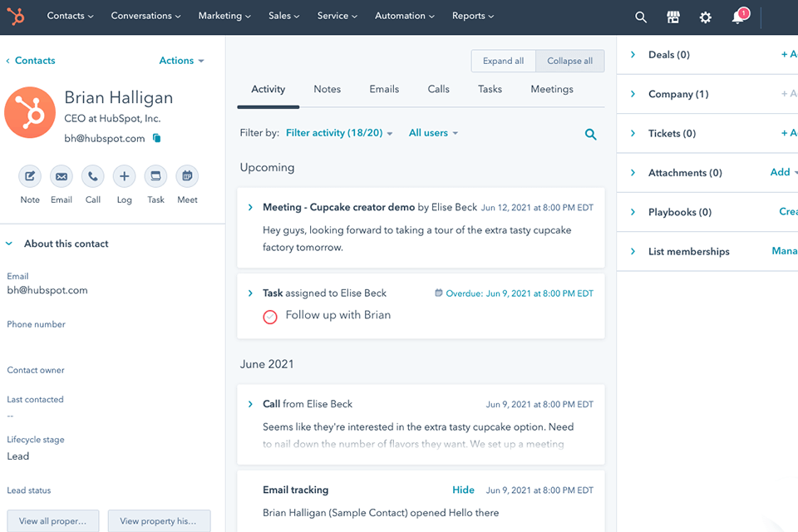This screenshot has height=532, width=798.
Task: Click View property history button
Action: click(x=160, y=521)
